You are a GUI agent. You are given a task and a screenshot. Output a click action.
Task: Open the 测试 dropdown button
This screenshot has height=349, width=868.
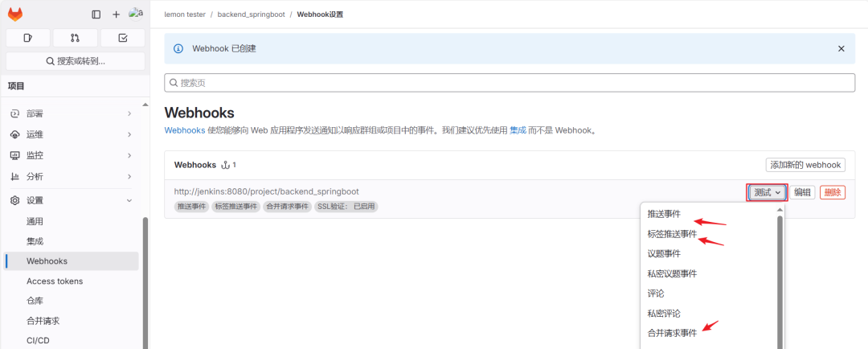click(x=767, y=192)
